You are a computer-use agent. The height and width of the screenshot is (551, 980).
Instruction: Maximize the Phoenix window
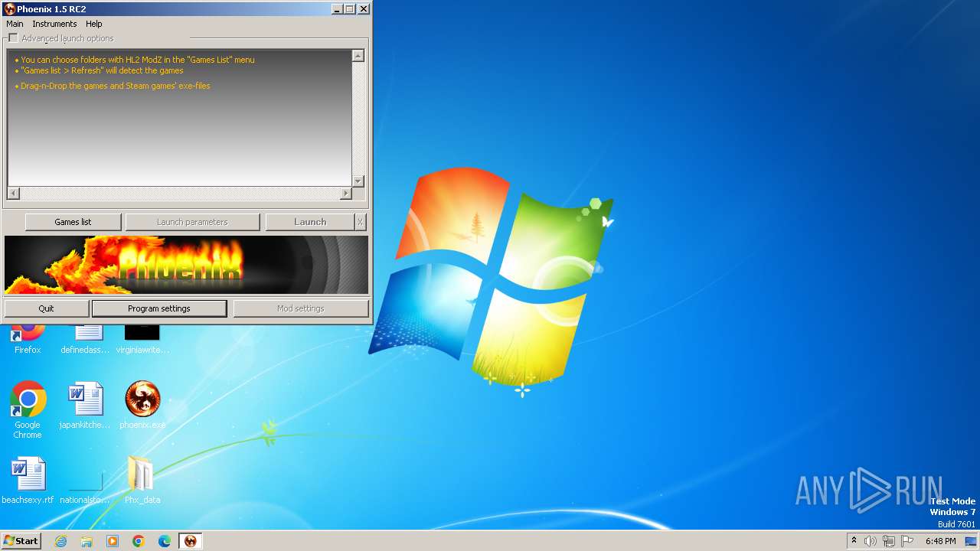coord(349,9)
